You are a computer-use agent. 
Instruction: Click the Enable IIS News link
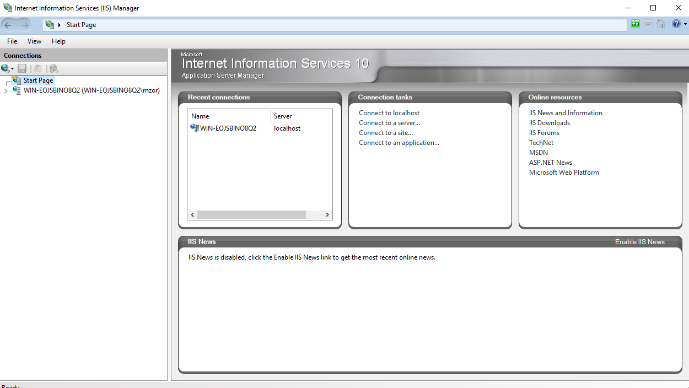(640, 242)
